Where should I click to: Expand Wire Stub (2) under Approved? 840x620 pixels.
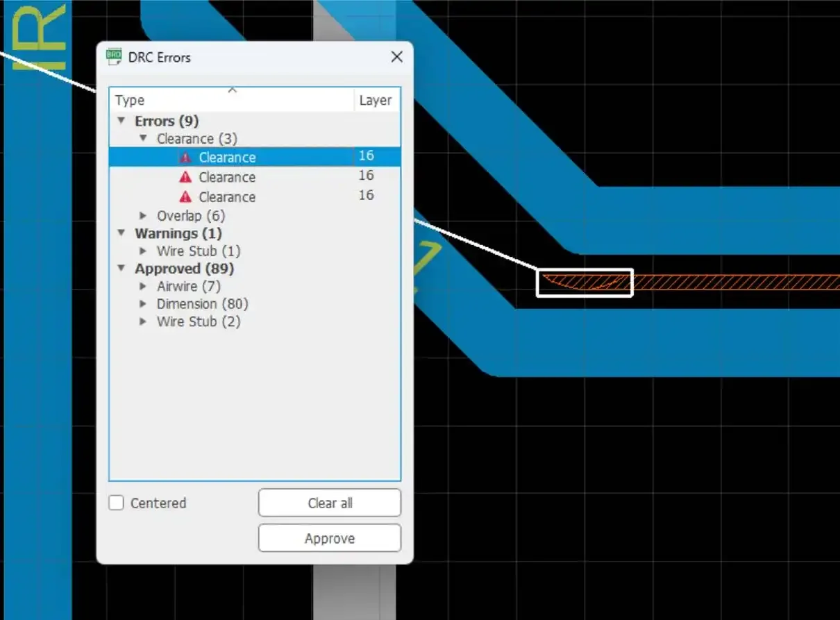[x=143, y=321]
